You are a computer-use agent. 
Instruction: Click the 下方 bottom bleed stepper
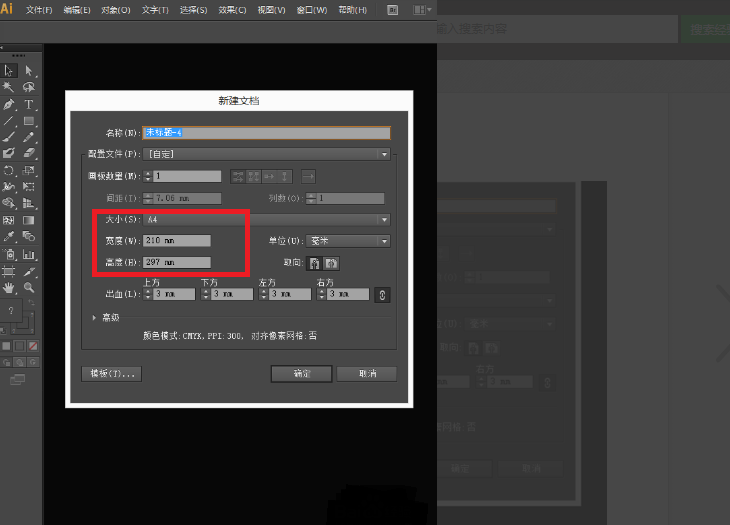click(206, 294)
